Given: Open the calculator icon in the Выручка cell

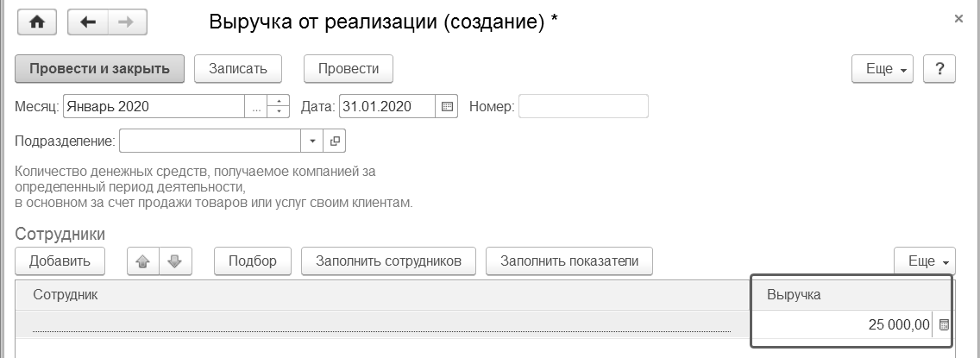Looking at the screenshot, I should pos(944,325).
